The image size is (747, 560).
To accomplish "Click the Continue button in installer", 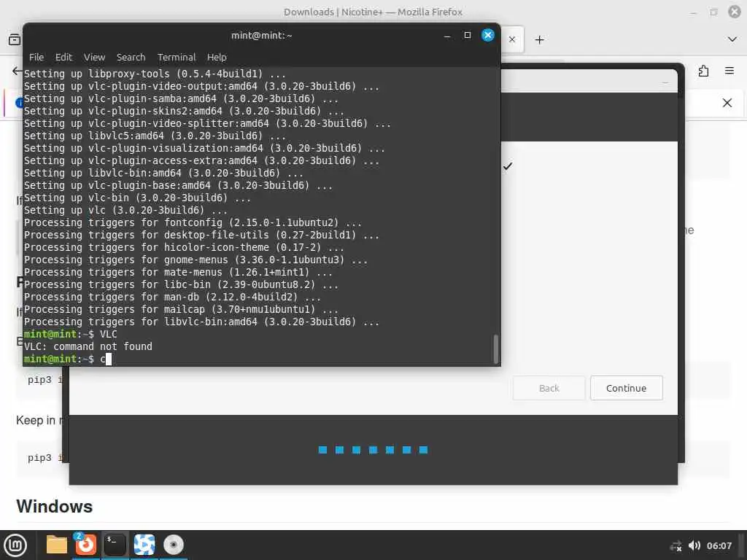I will (x=626, y=388).
